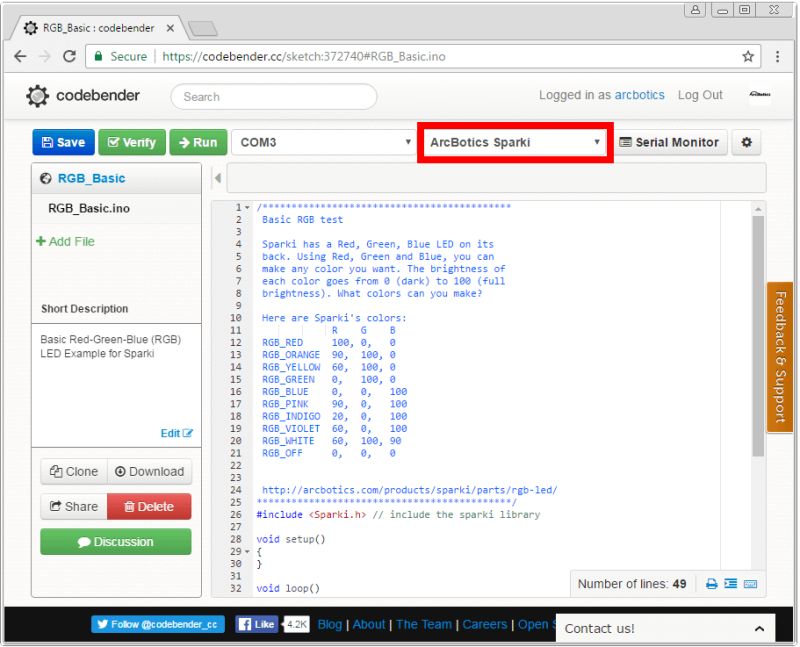Viewport: 800px width, 647px height.
Task: Go back with the browser back arrow
Action: point(20,56)
